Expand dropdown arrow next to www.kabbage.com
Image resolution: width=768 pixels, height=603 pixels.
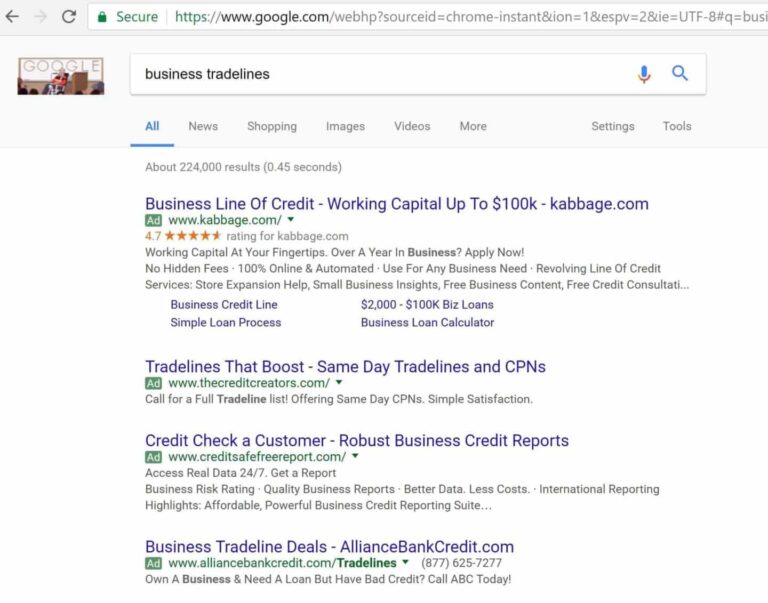click(x=291, y=219)
